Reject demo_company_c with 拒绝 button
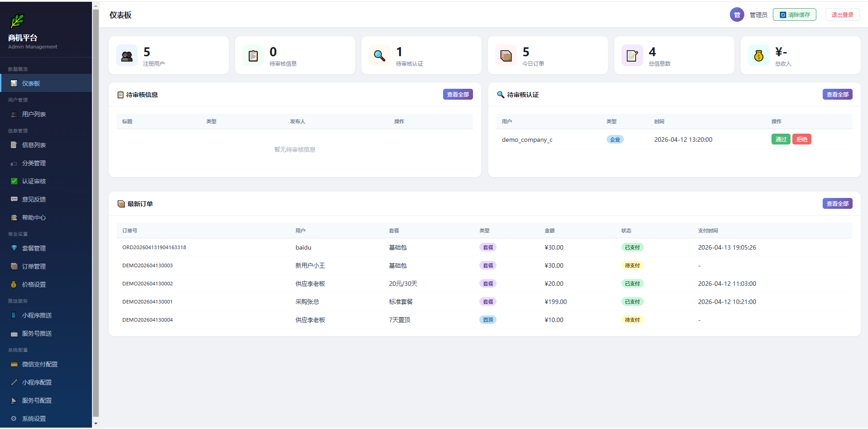The width and height of the screenshot is (868, 429). (801, 140)
